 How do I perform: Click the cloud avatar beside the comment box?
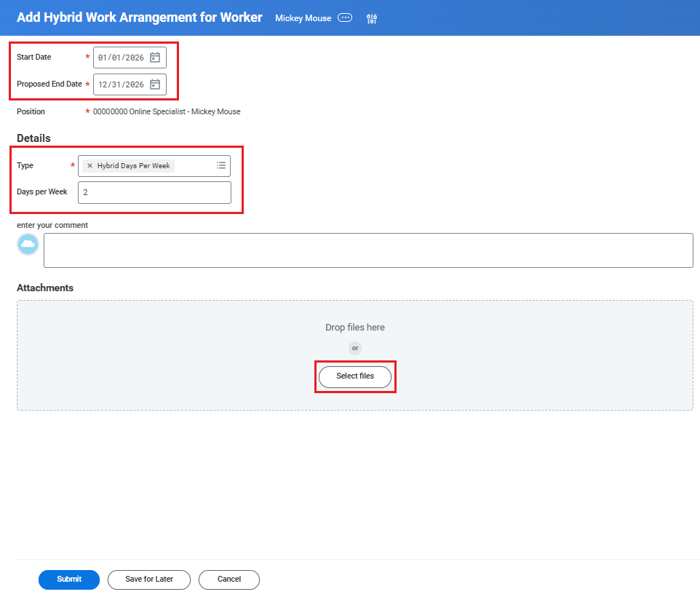(28, 245)
